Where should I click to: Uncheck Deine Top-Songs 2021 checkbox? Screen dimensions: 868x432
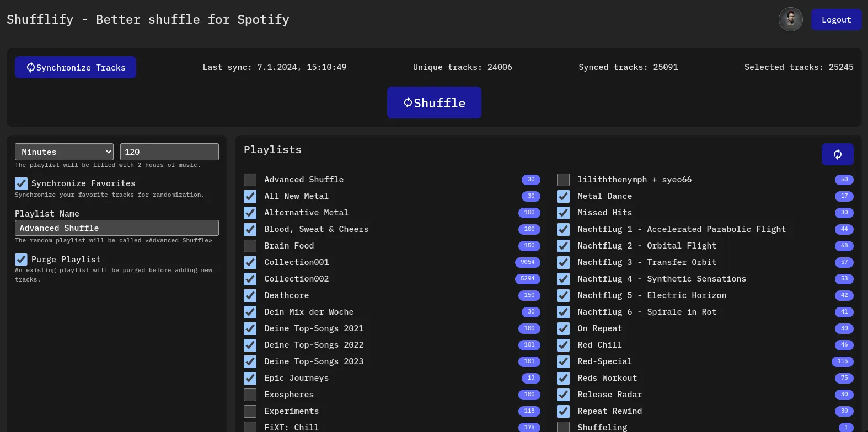point(250,328)
